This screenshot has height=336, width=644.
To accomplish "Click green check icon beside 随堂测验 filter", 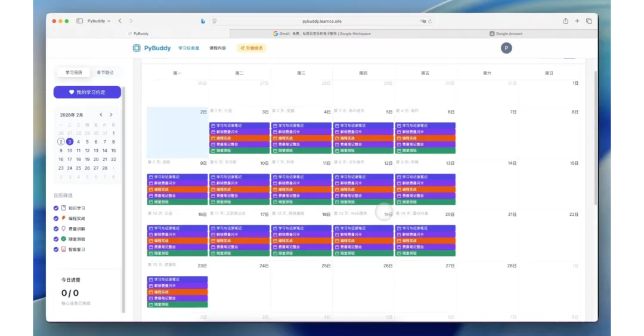I will pyautogui.click(x=64, y=239).
